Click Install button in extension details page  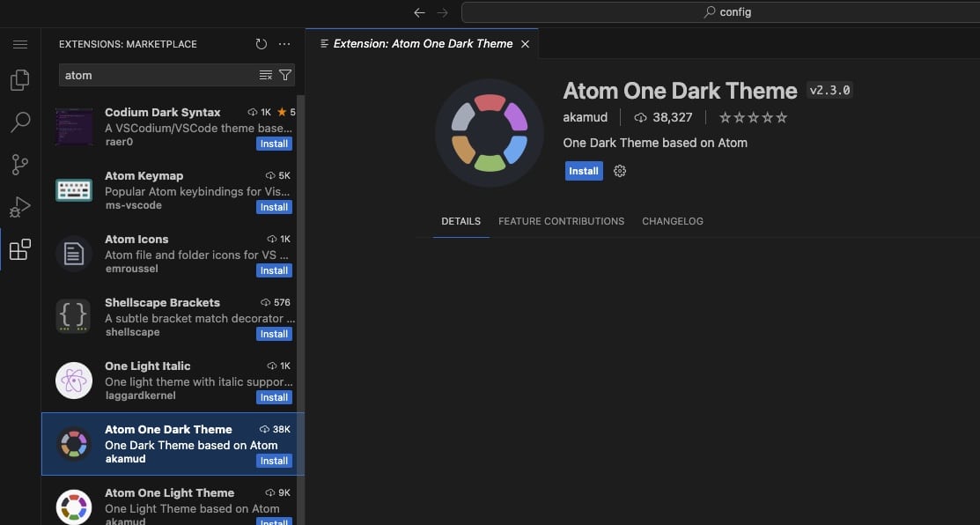tap(584, 171)
